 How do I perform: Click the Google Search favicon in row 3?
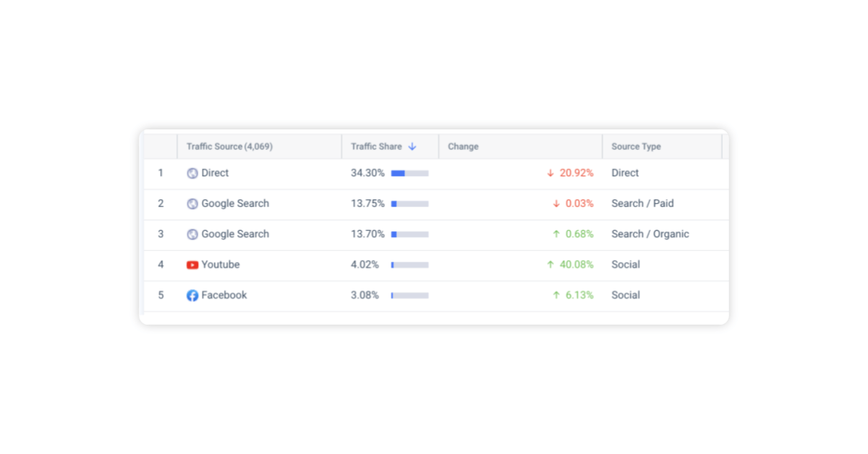(192, 234)
